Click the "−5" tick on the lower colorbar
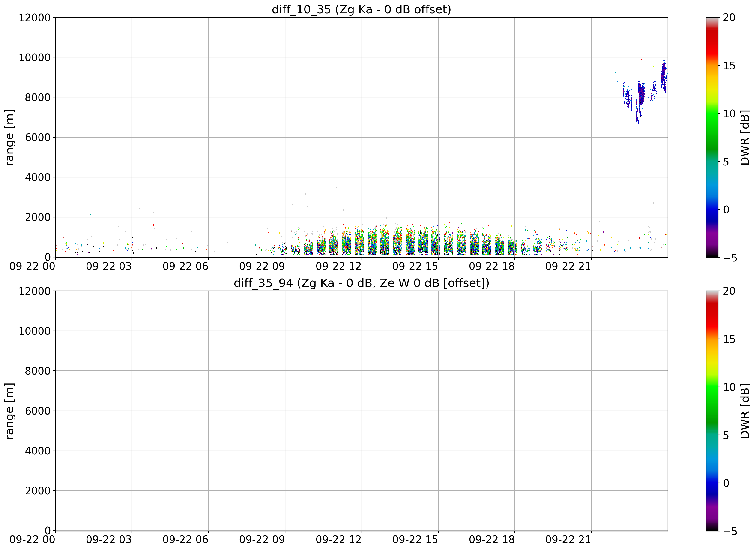This screenshot has height=550, width=756. tap(729, 531)
